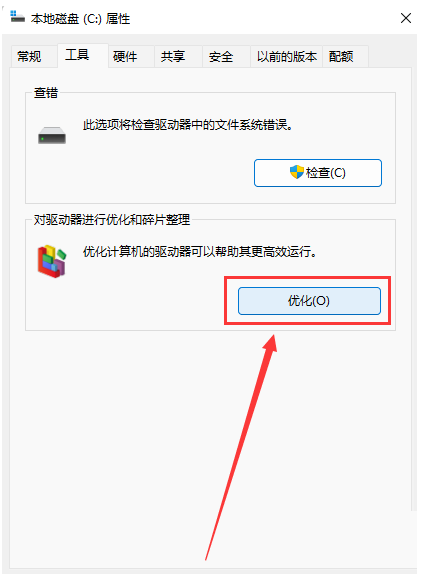Click the red arrow annotation
423x576 pixels.
pyautogui.click(x=241, y=447)
